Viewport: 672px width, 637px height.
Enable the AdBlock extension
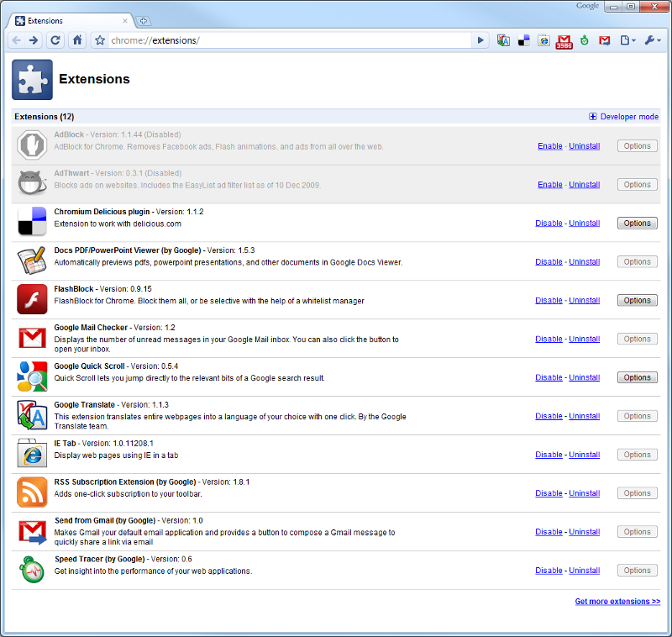(x=550, y=146)
